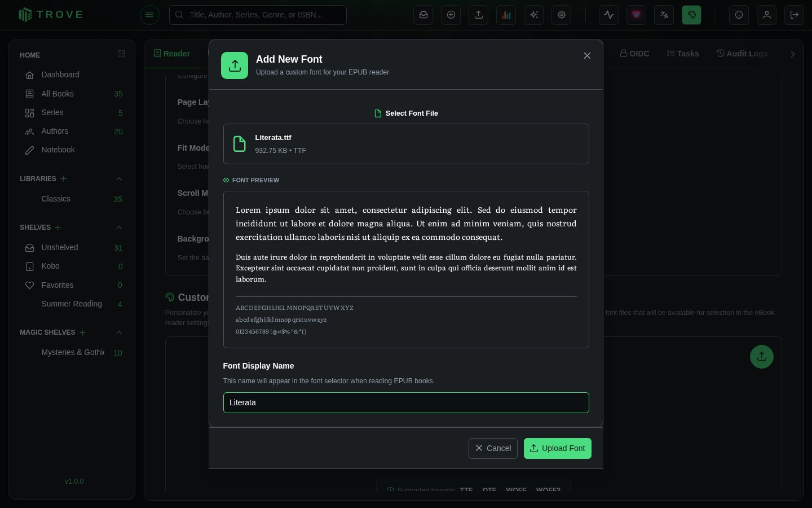Open the Kobo shelf
Image resolution: width=812 pixels, height=508 pixels.
[72, 266]
